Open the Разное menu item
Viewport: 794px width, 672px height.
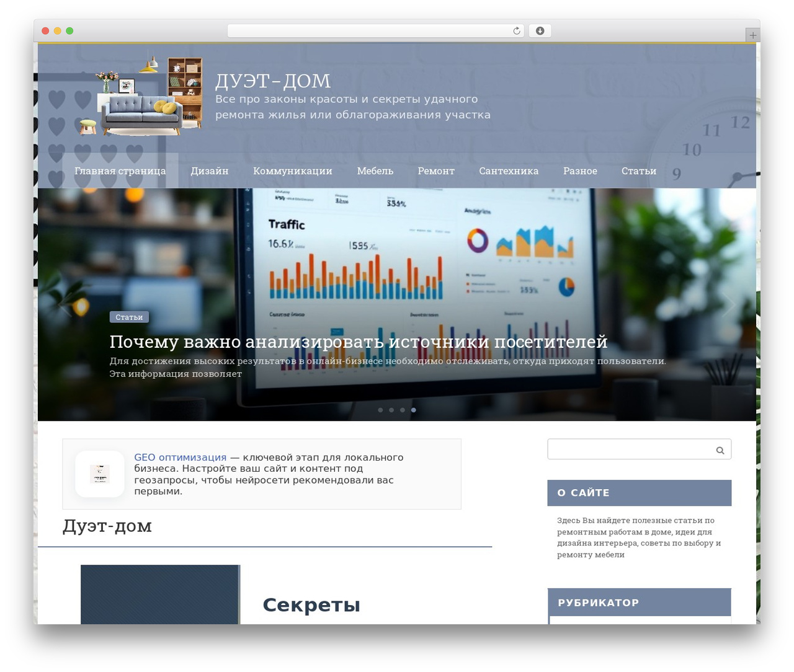click(580, 171)
